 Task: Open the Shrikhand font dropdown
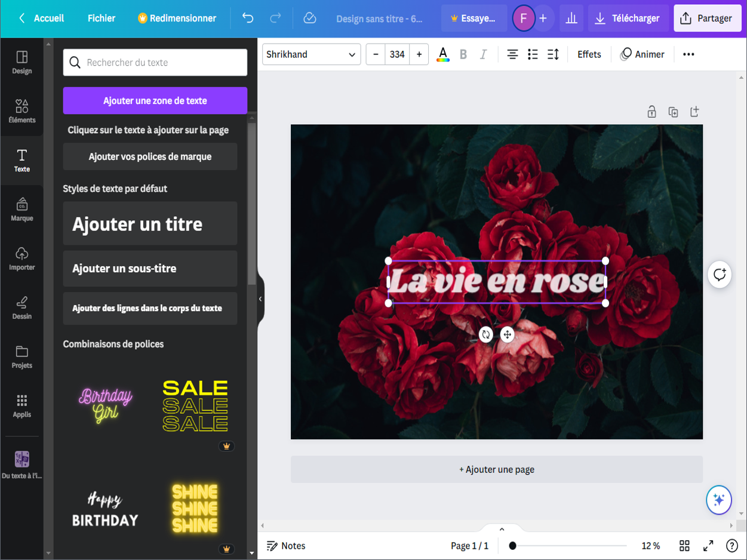click(311, 54)
